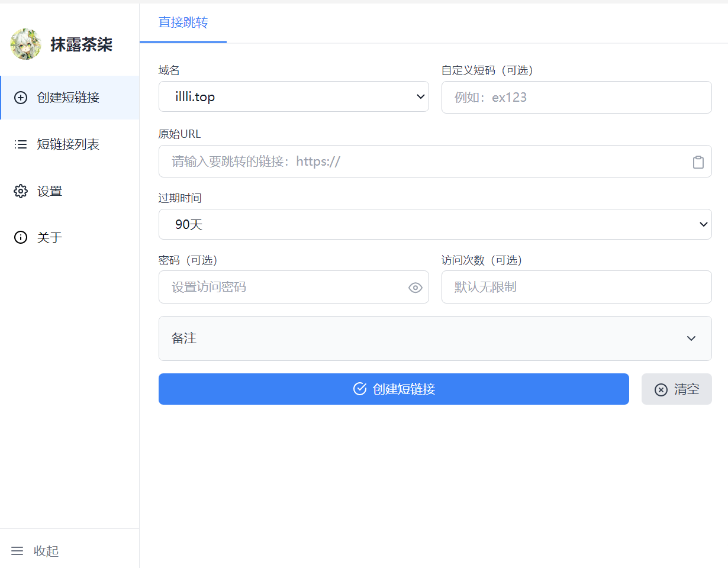Open 短链接列表 in the sidebar
The width and height of the screenshot is (728, 568).
pos(68,144)
